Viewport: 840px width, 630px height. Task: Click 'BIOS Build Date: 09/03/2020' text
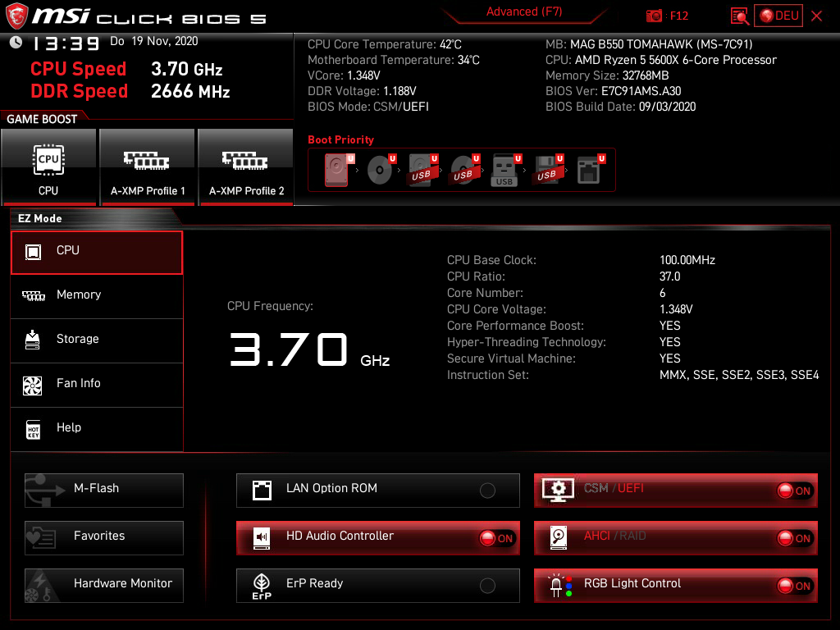[620, 107]
